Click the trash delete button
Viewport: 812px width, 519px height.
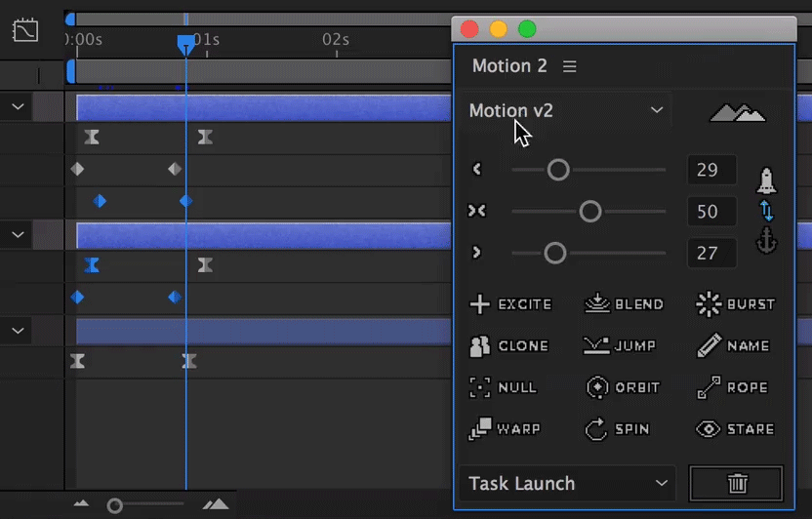[x=737, y=483]
